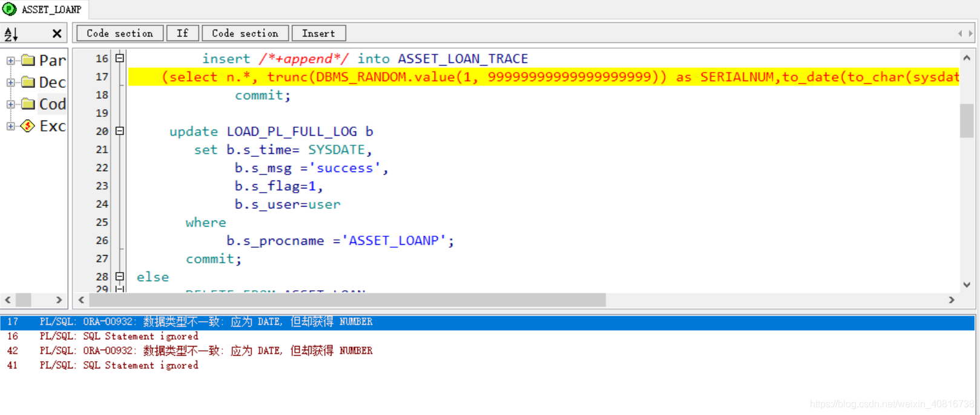This screenshot has height=415, width=980.
Task: Click update LOAD_PL_FULL_LOG line
Action: [x=271, y=131]
